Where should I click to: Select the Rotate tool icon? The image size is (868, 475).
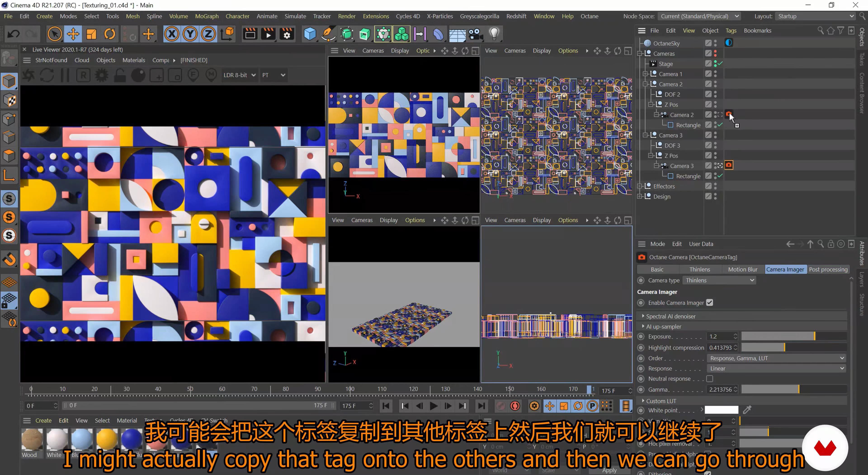(110, 34)
